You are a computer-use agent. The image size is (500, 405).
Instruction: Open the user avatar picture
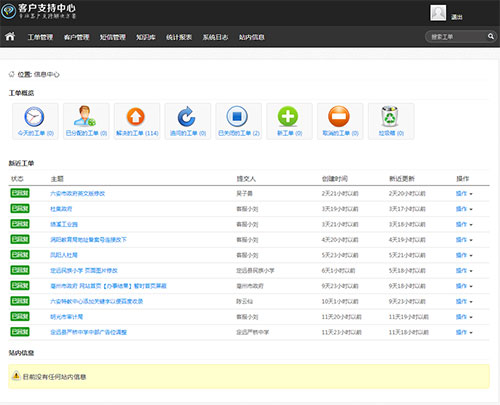[438, 13]
